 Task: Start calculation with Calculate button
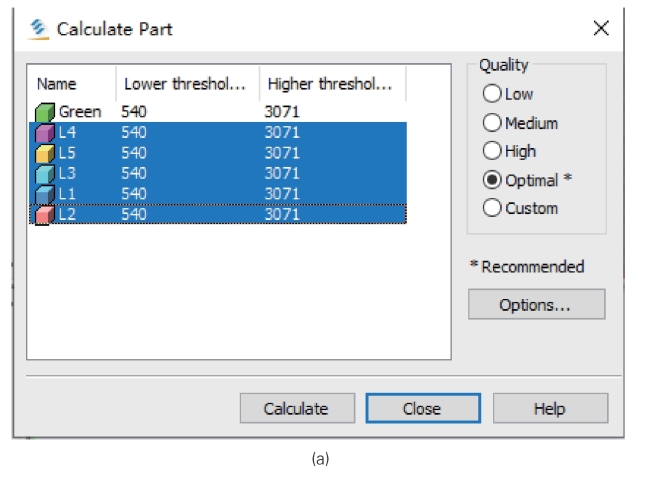[x=297, y=408]
